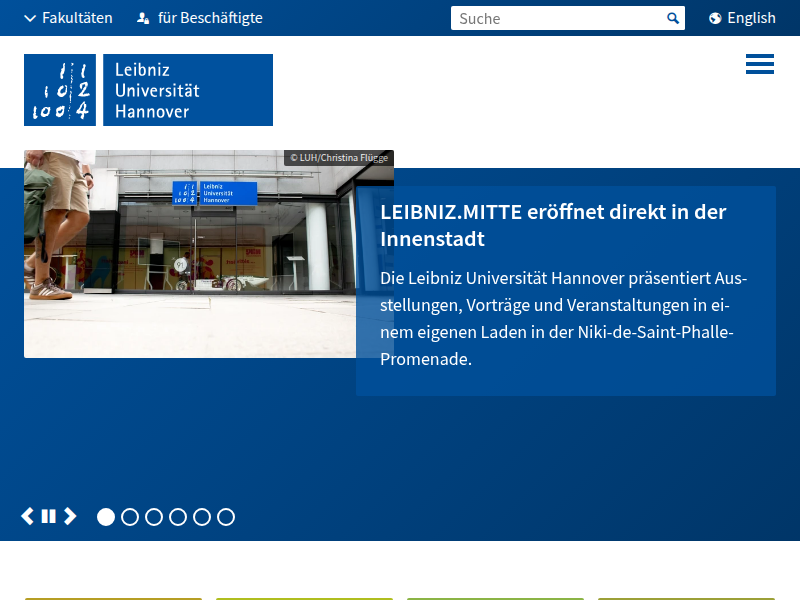Screen dimensions: 800x600
Task: Click the magnifier search icon
Action: pos(673,18)
